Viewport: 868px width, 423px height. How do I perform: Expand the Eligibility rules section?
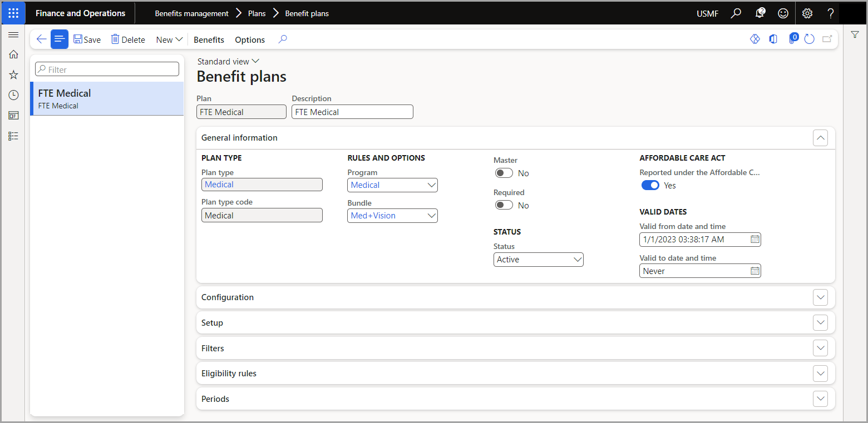pyautogui.click(x=820, y=373)
